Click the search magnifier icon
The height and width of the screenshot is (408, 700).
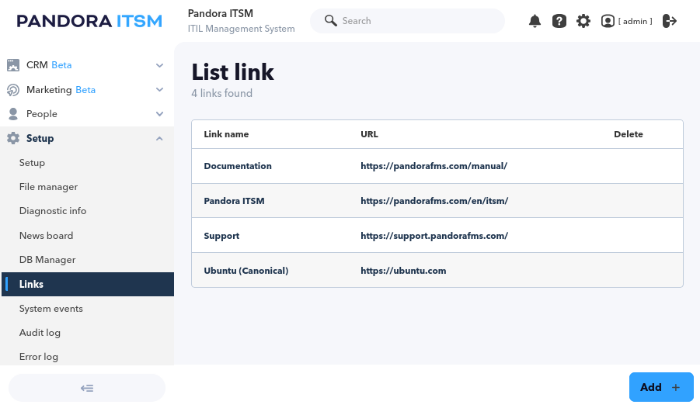[x=330, y=21]
